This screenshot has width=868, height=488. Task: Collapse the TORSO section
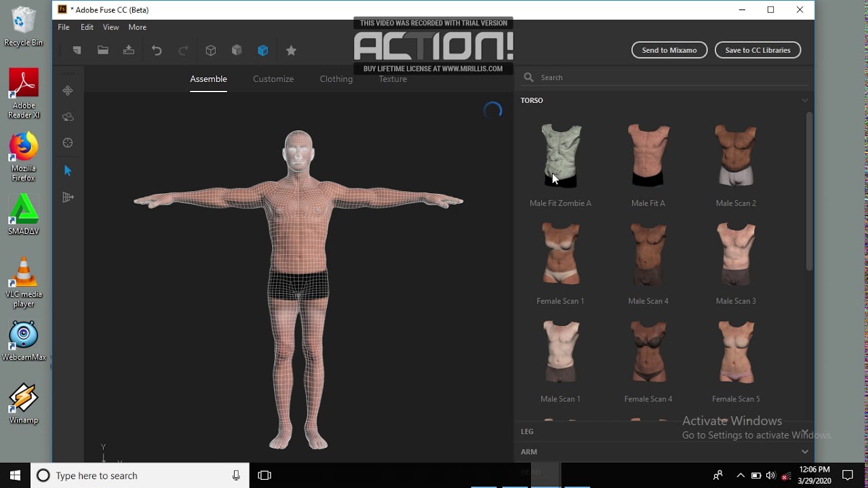click(x=805, y=100)
